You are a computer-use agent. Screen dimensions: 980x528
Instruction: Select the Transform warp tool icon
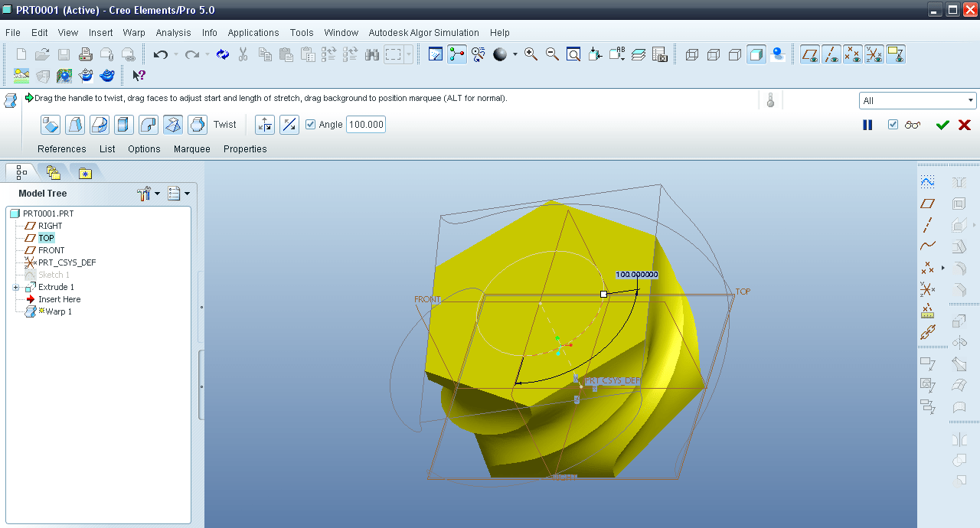pyautogui.click(x=51, y=125)
